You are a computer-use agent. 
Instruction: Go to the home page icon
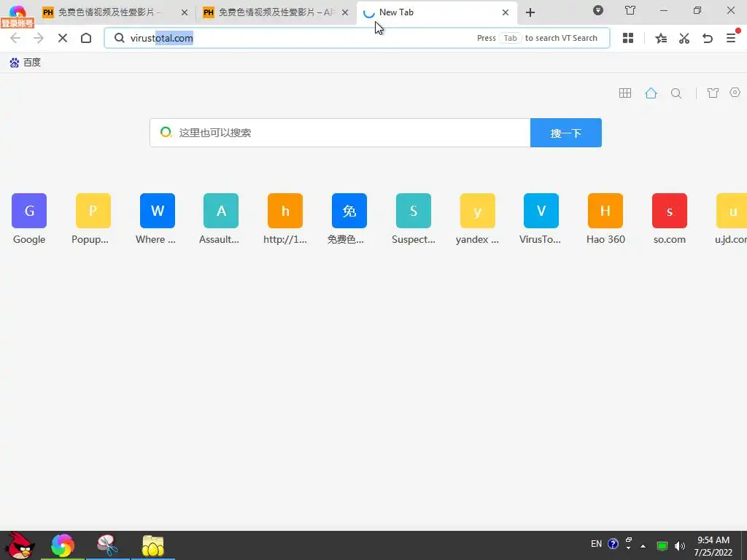pyautogui.click(x=86, y=38)
